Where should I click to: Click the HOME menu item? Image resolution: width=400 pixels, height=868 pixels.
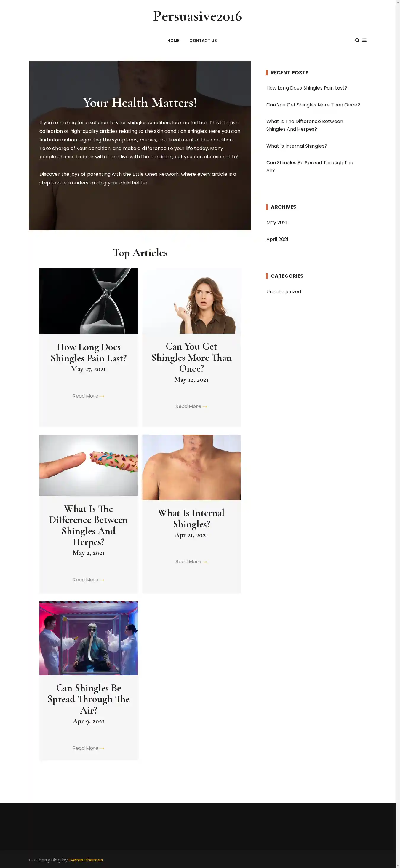(173, 40)
